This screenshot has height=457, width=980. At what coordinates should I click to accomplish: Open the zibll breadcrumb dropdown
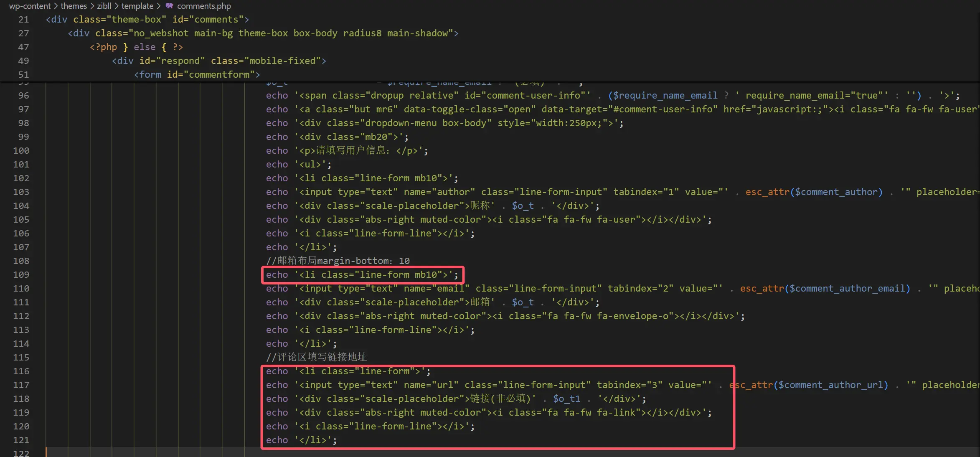pyautogui.click(x=104, y=6)
